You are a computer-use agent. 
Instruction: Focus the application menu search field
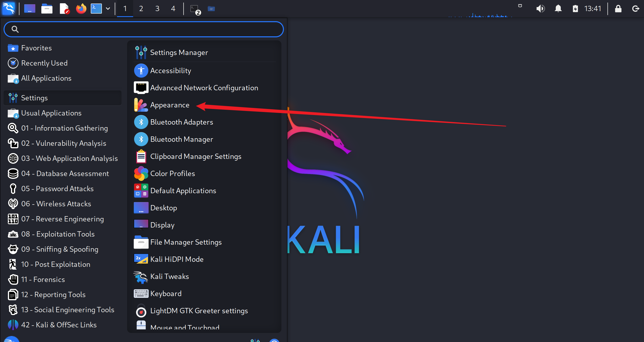click(144, 29)
